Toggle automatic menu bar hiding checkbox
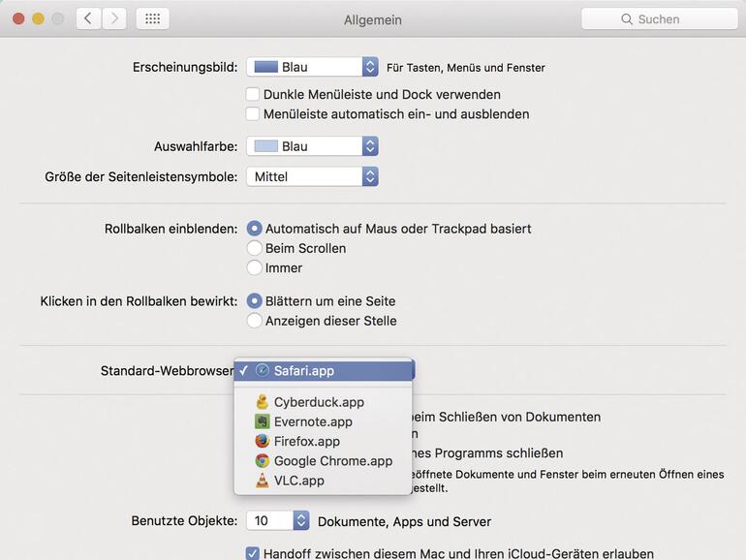 point(253,114)
